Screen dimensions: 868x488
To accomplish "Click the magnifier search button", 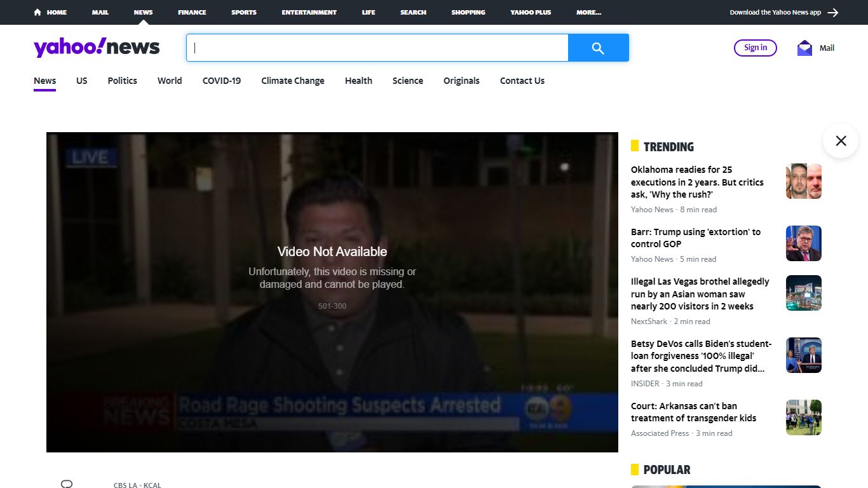I will tap(598, 48).
